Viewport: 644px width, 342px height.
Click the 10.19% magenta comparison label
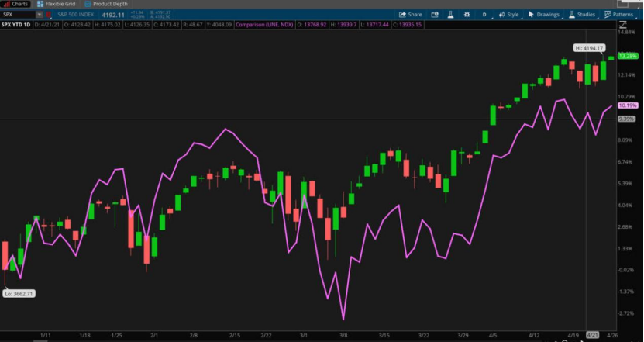coord(627,105)
